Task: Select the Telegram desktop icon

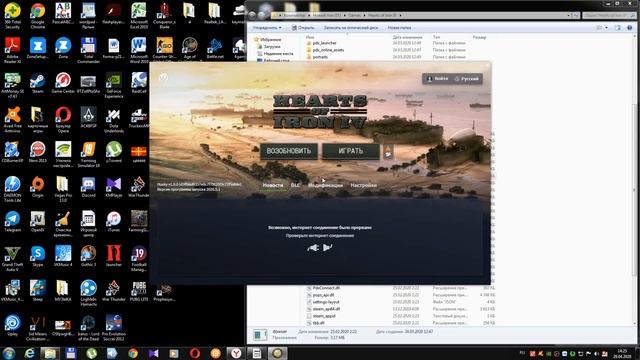Action: 12,222
